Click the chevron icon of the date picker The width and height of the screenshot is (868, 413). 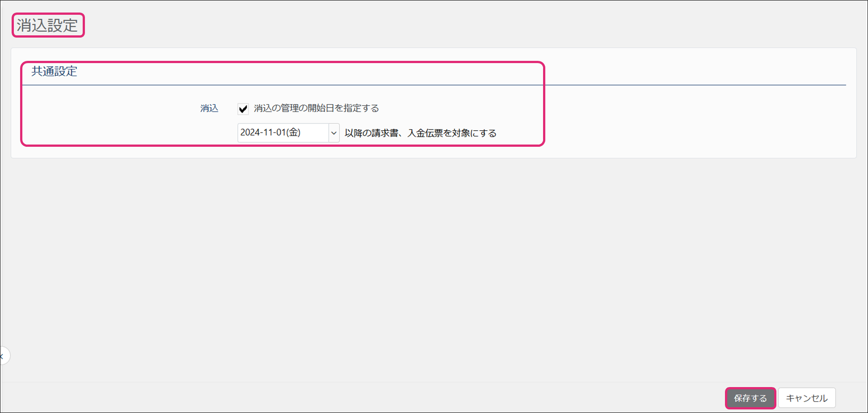(333, 133)
